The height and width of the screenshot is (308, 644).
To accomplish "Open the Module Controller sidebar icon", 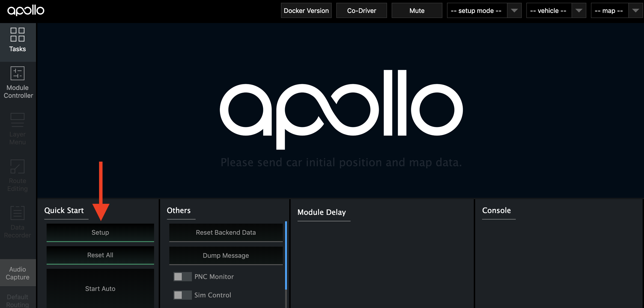I will coord(18,74).
